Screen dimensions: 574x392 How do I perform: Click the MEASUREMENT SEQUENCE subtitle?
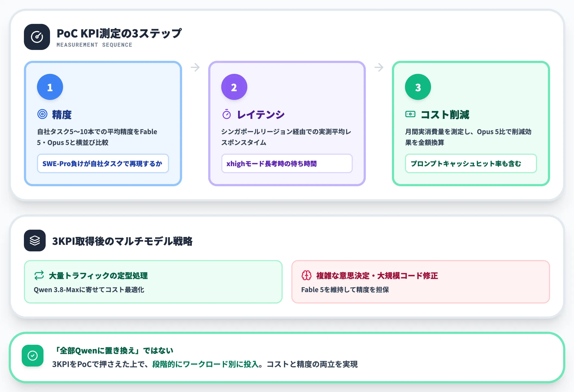point(94,45)
